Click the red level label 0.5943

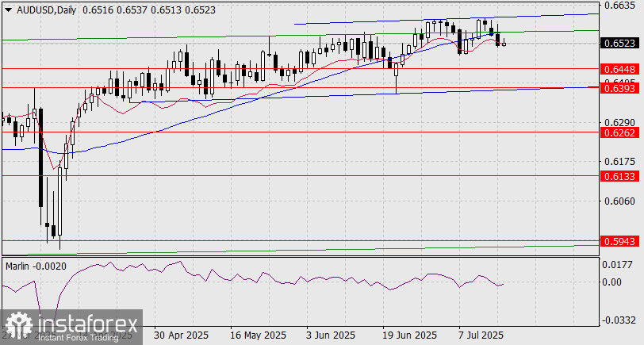[619, 241]
